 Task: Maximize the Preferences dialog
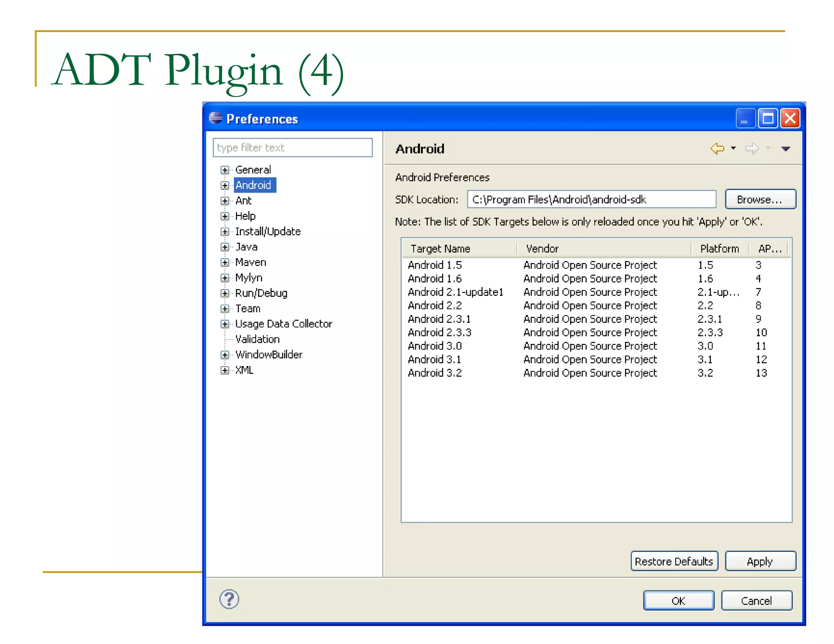click(768, 118)
